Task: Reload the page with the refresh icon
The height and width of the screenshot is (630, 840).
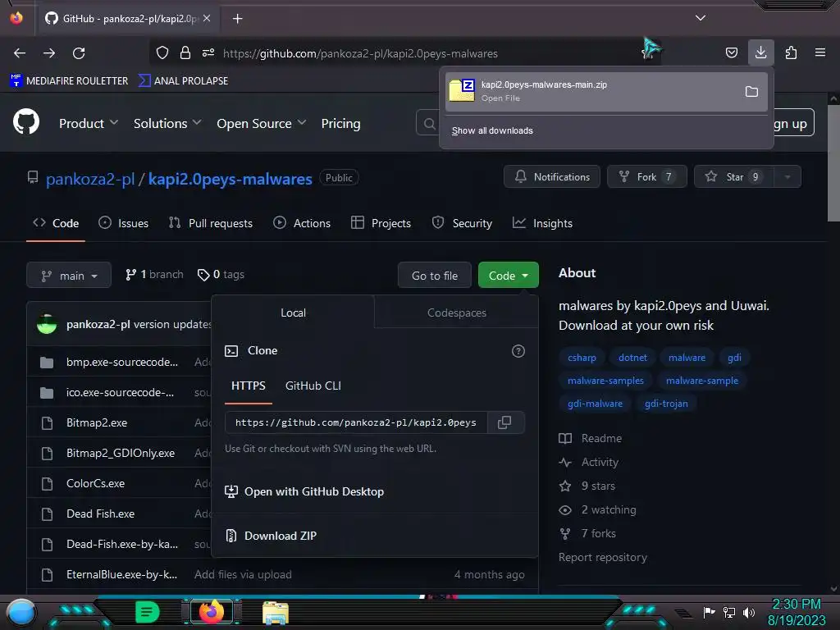Action: (79, 53)
